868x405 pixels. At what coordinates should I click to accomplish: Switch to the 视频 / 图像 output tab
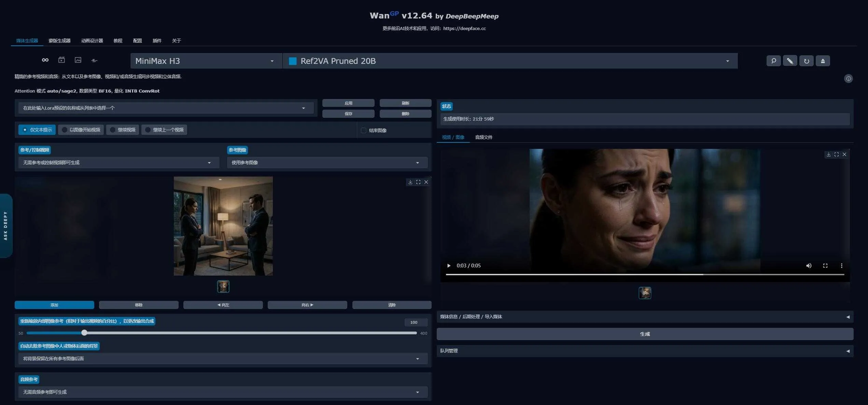tap(453, 137)
